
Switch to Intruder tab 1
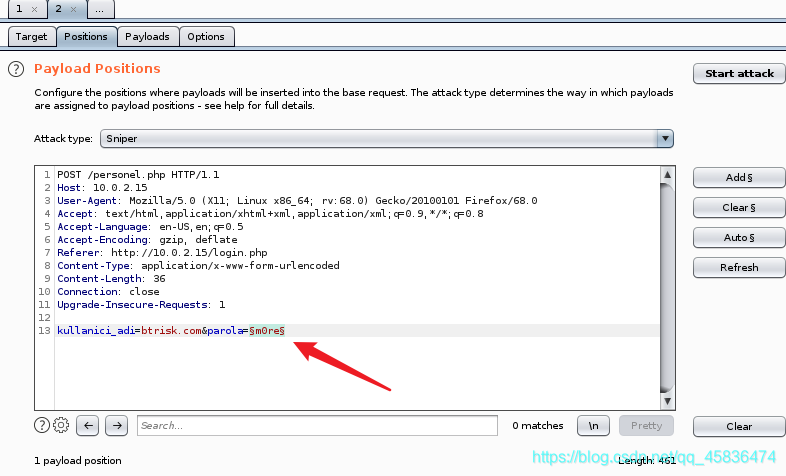point(19,9)
